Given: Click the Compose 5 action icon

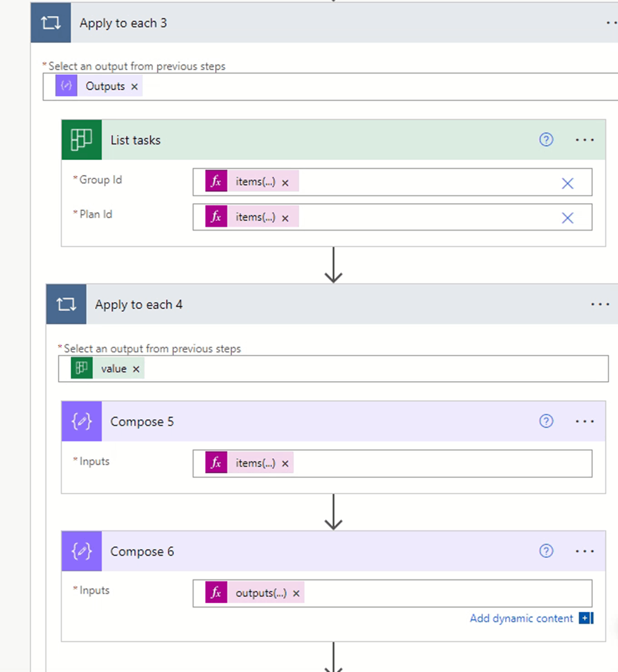Looking at the screenshot, I should click(x=81, y=422).
